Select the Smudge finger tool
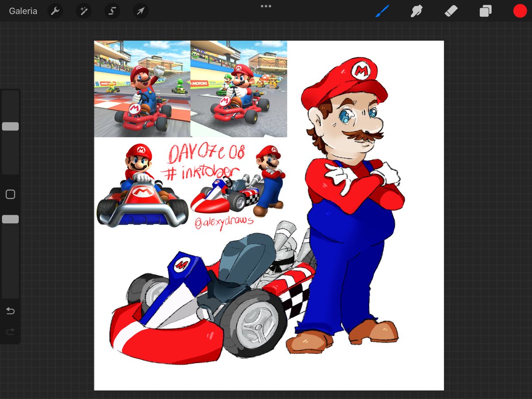 [x=416, y=11]
